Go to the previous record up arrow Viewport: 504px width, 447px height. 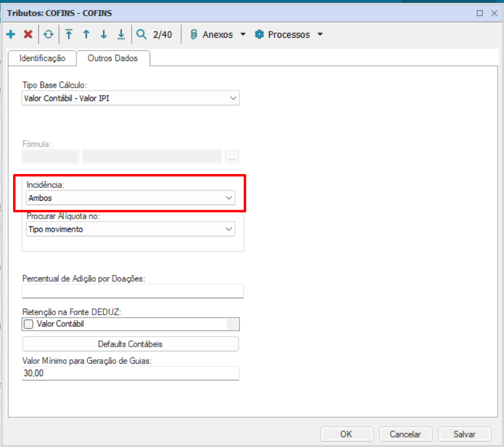click(86, 34)
